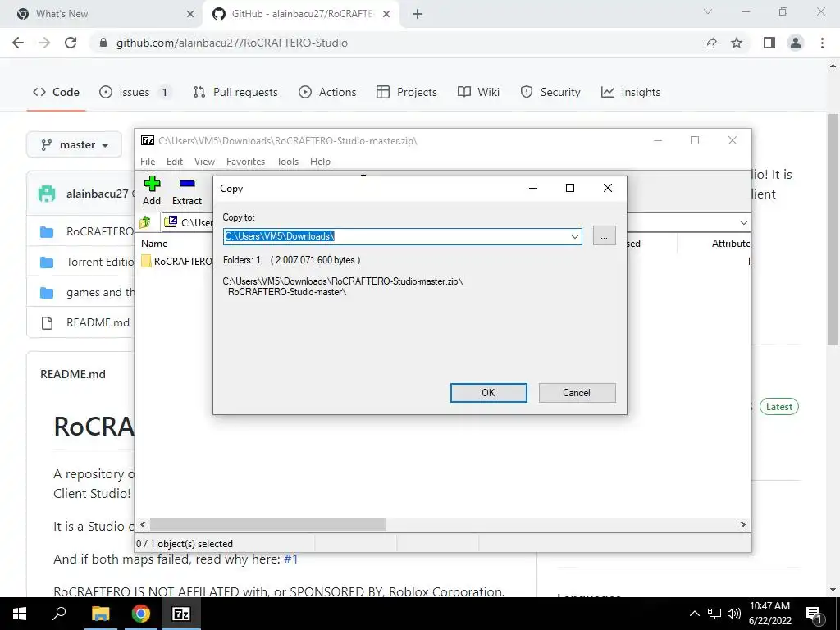Viewport: 840px width, 630px height.
Task: Open the GitHub Security tab
Action: point(550,92)
